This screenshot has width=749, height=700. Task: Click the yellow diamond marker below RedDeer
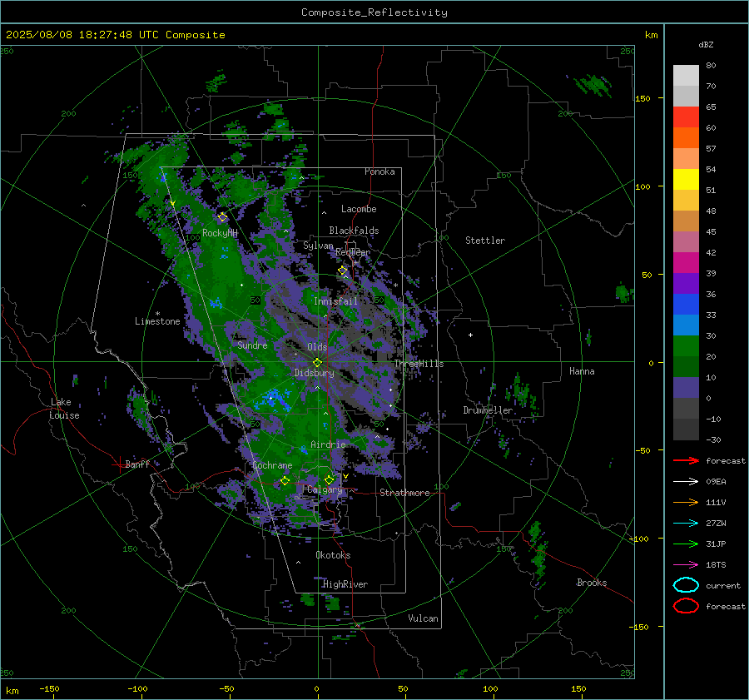point(343,271)
